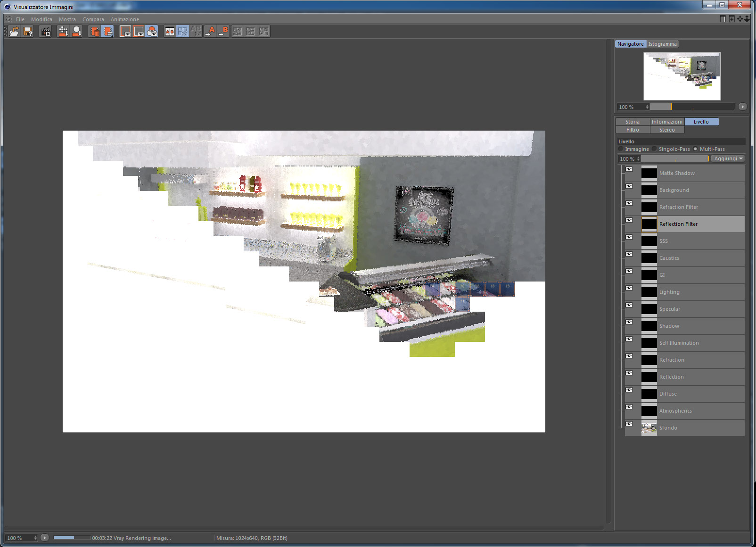Viewport: 756px width, 547px height.
Task: Switch to the Istogramma tab
Action: [x=662, y=44]
